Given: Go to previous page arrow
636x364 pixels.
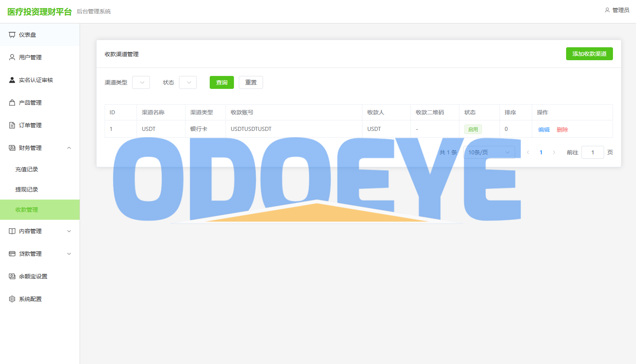Looking at the screenshot, I should (528, 152).
